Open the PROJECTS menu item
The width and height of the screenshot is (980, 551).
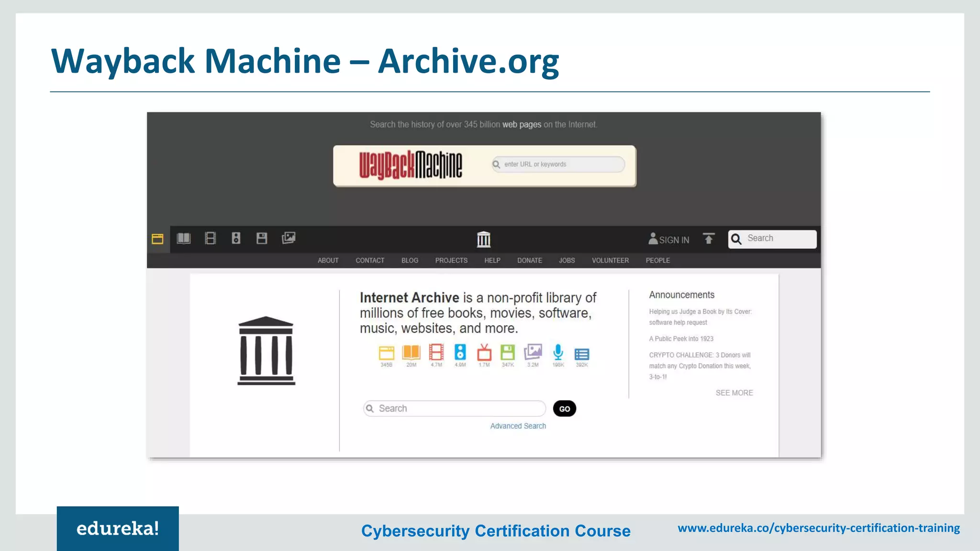(451, 261)
